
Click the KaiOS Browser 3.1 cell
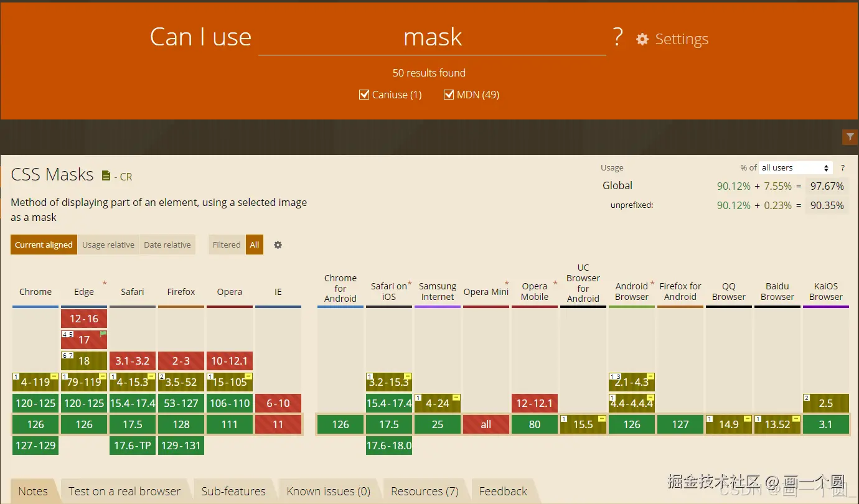coord(826,424)
